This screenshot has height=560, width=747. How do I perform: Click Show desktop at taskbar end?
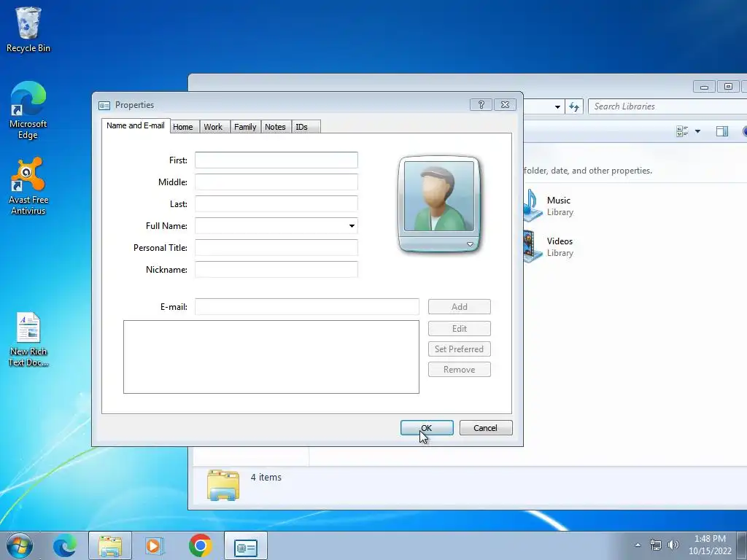click(x=742, y=545)
